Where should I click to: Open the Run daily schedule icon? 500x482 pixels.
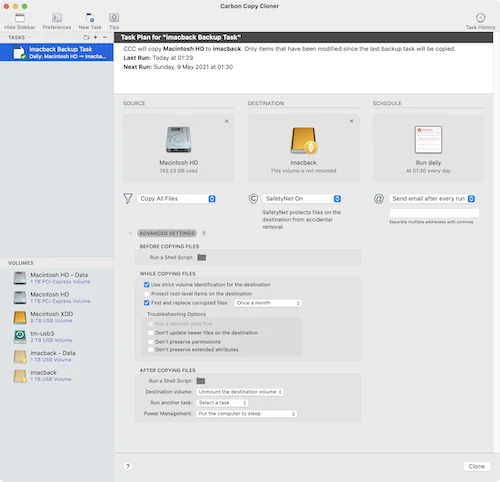coord(428,139)
